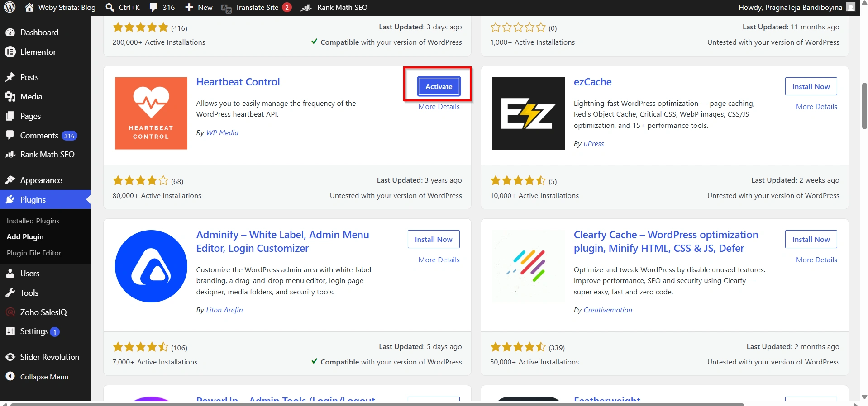Viewport: 868px width, 406px height.
Task: Open the WordPress logo menu
Action: tap(10, 7)
